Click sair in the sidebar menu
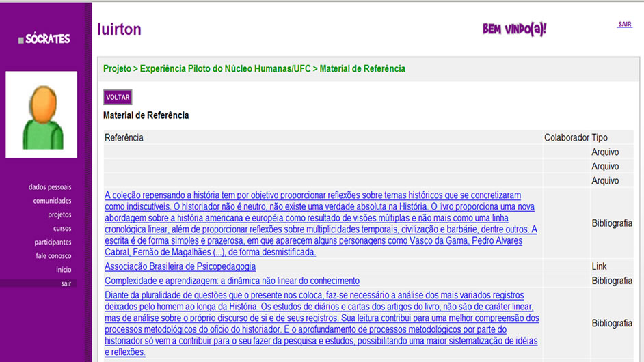This screenshot has width=644, height=362. 65,283
